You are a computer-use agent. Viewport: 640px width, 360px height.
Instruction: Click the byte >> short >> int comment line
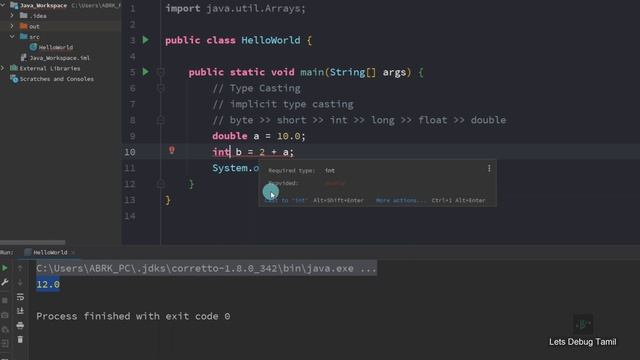(359, 120)
